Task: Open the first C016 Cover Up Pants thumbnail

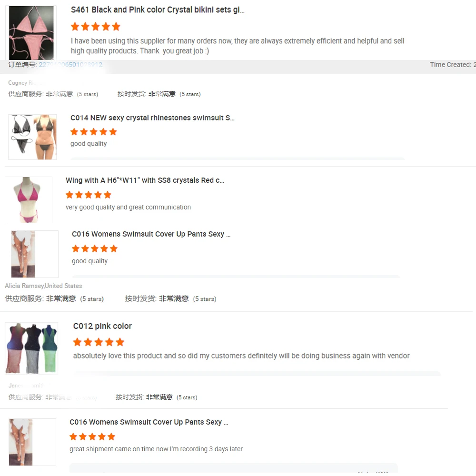Action: [x=35, y=254]
